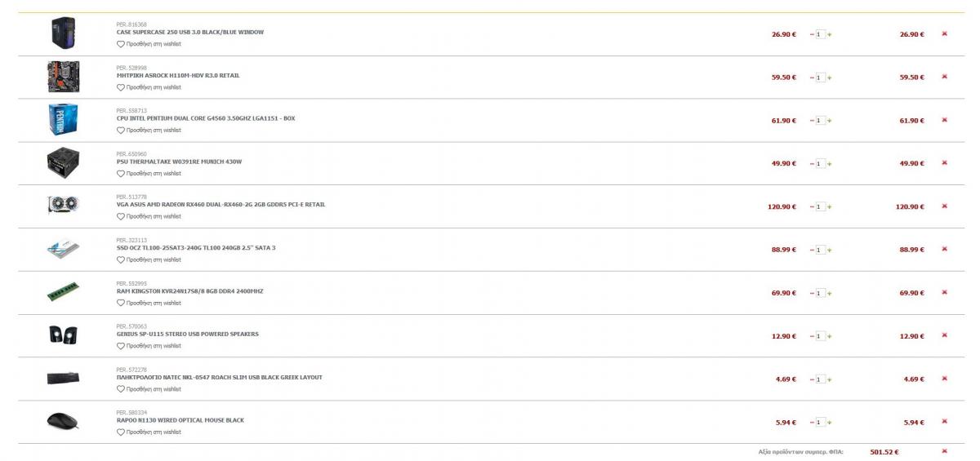Add the OCZ TL100 SSD to wishlist
The image size is (980, 461).
click(x=149, y=260)
